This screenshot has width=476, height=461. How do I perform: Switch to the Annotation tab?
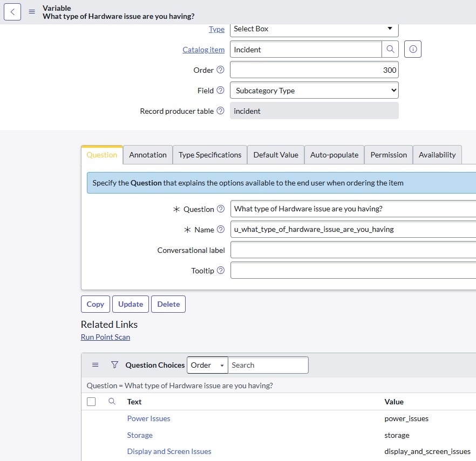pyautogui.click(x=148, y=155)
